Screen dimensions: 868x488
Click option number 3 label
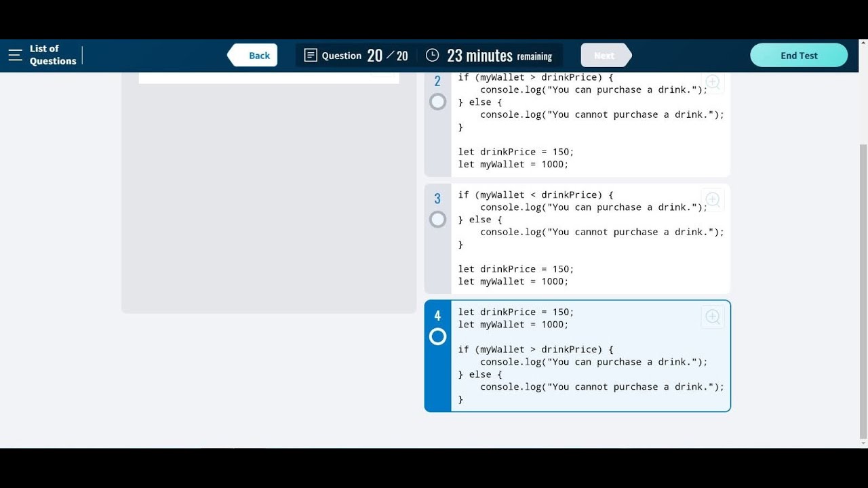437,199
